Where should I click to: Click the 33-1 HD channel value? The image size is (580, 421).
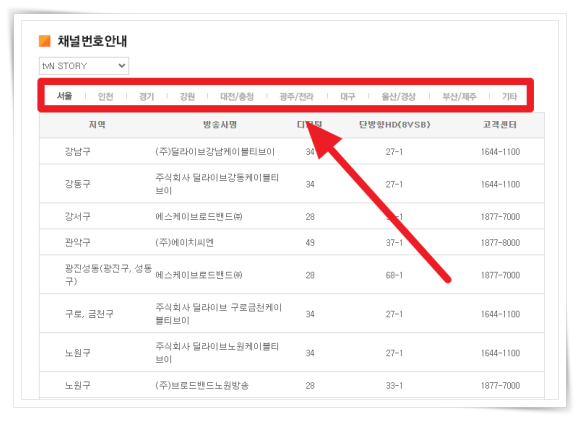[394, 385]
